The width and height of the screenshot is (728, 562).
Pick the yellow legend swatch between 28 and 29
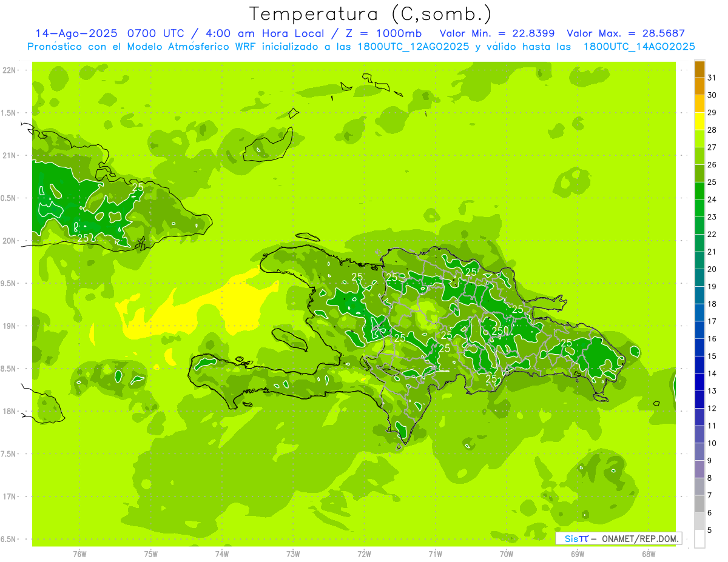(699, 121)
